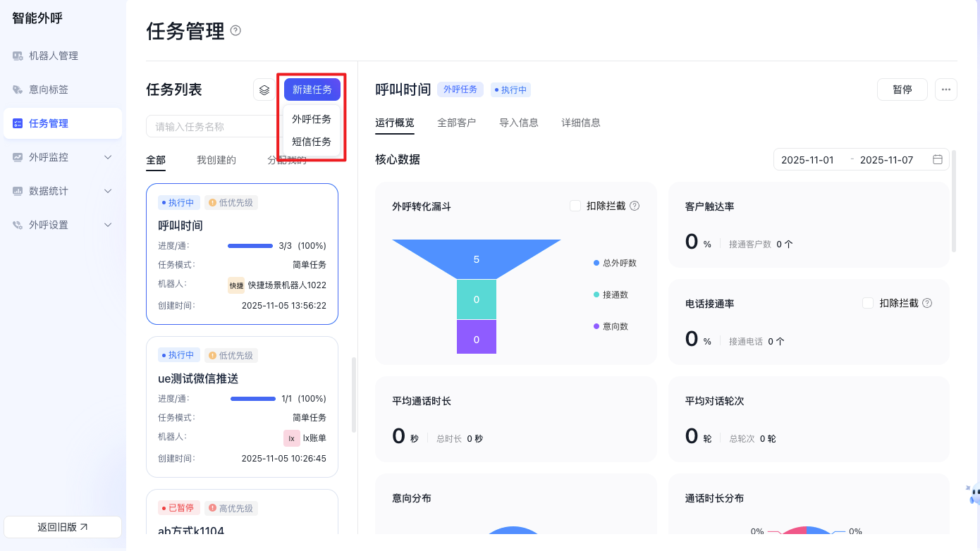Click the 机器人管理 sidebar icon

point(18,56)
